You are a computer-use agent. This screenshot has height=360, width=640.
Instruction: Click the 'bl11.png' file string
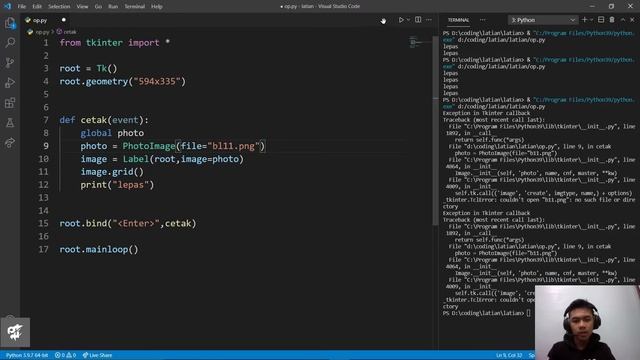[233, 146]
